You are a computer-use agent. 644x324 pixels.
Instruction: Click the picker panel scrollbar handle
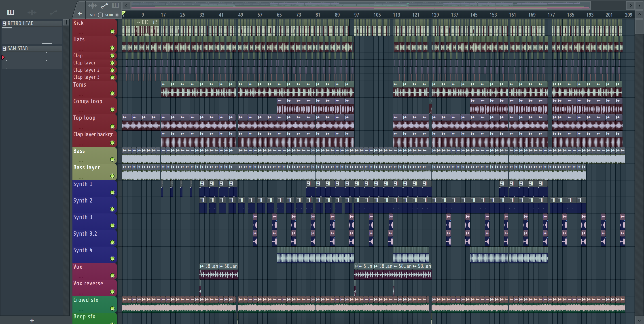(x=66, y=23)
